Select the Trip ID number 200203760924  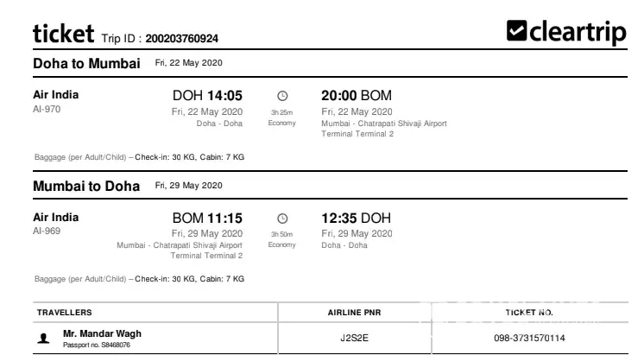point(181,39)
